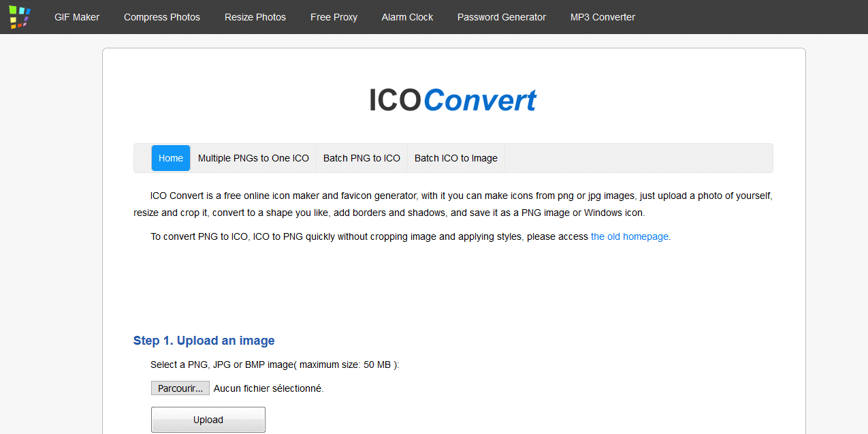Screen dimensions: 868x434
Task: Click the Upload button
Action: [x=208, y=420]
